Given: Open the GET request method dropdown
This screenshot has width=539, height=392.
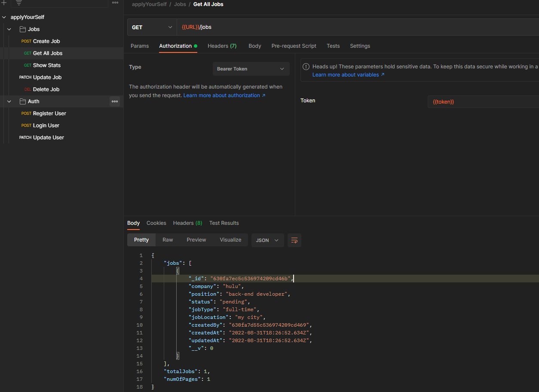Looking at the screenshot, I should click(151, 27).
